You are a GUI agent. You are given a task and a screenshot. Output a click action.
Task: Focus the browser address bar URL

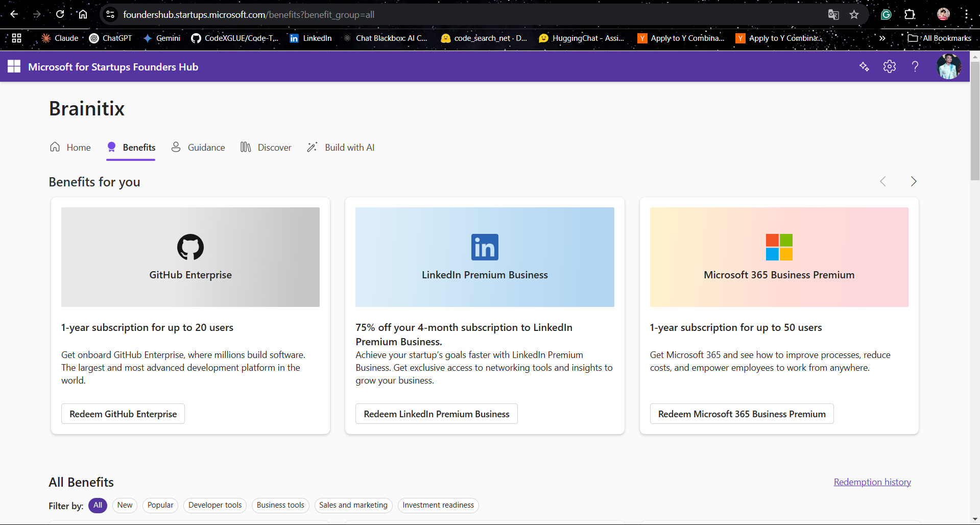(x=249, y=15)
